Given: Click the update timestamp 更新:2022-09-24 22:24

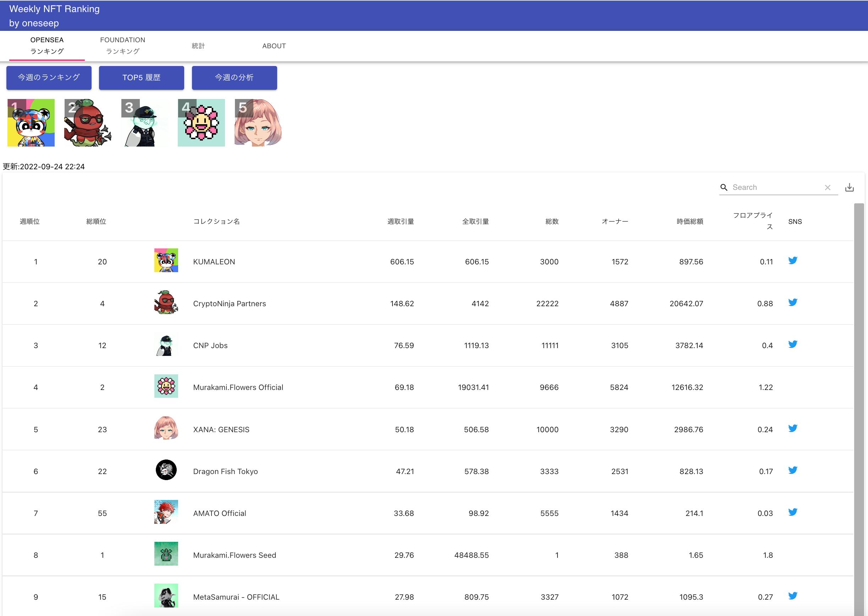Looking at the screenshot, I should pos(44,166).
